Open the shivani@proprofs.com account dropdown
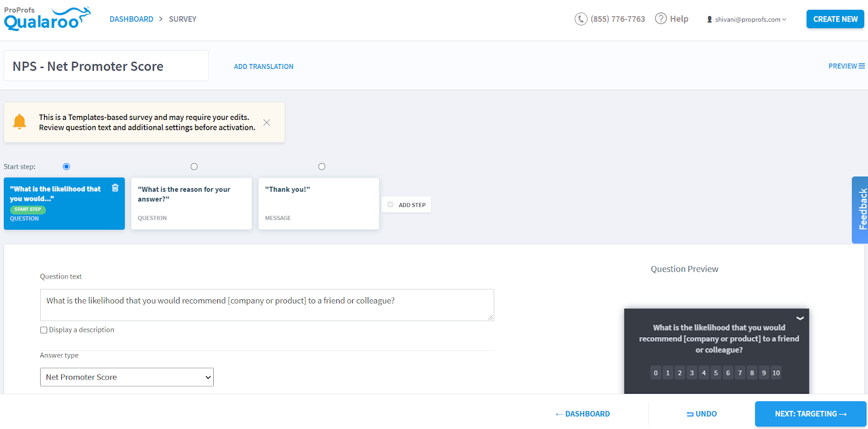This screenshot has width=868, height=429. coord(746,20)
